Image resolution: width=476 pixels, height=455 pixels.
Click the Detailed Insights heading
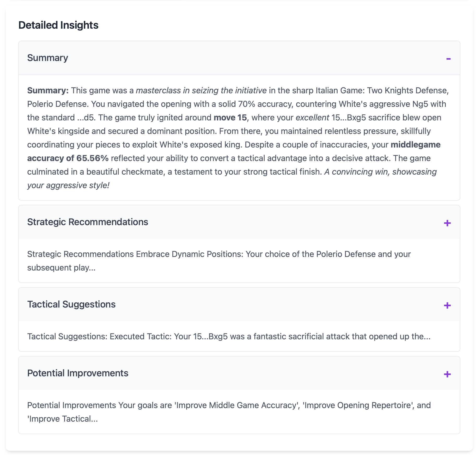point(58,25)
